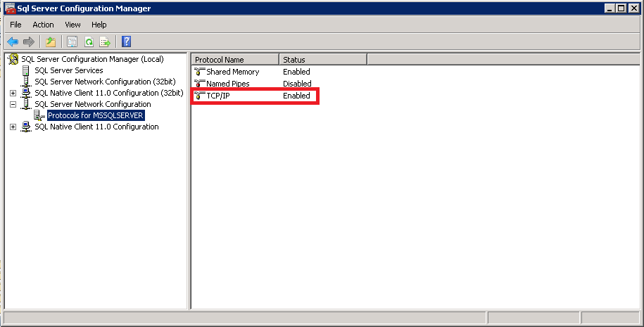Select SQL Server Configuration Manager (Local) label
Image resolution: width=644 pixels, height=327 pixels.
point(92,59)
